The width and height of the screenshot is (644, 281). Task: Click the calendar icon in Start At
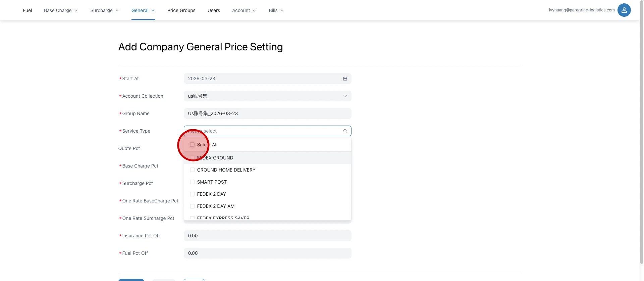point(345,79)
